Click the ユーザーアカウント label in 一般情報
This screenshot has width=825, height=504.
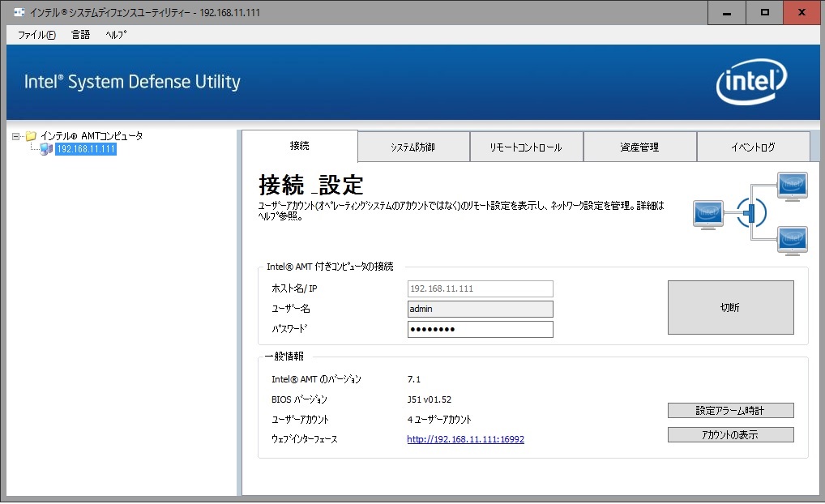pos(300,419)
